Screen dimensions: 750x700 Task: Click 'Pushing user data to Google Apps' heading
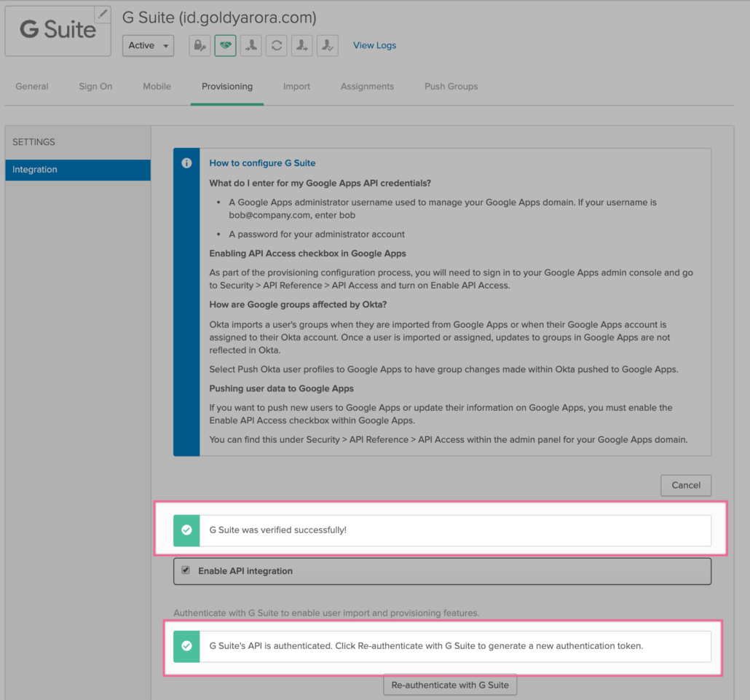(x=281, y=388)
